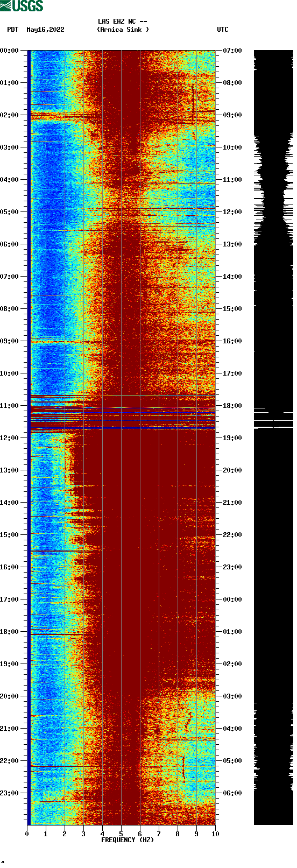Click the 10:00 UTC time tick on right
This screenshot has height=868, width=297.
tap(232, 147)
